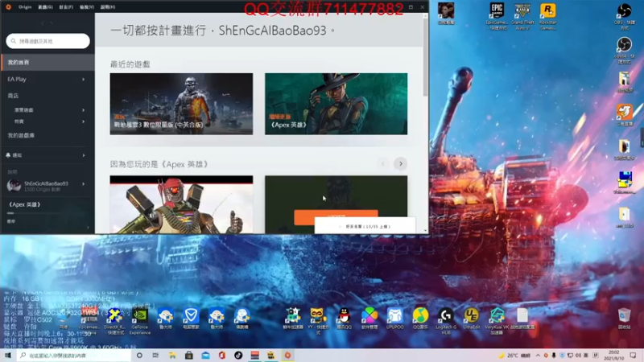Click the Windows taskbar search box
The image size is (644, 362).
[x=74, y=355]
